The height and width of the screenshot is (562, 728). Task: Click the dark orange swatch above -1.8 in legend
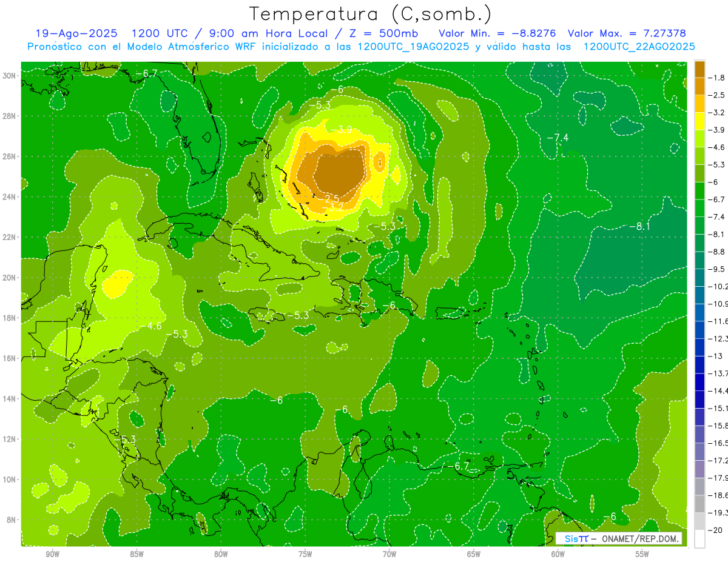point(699,69)
